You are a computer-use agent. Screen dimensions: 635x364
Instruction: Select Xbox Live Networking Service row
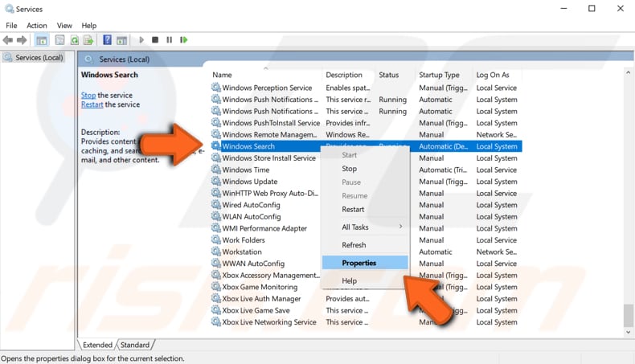pos(366,322)
